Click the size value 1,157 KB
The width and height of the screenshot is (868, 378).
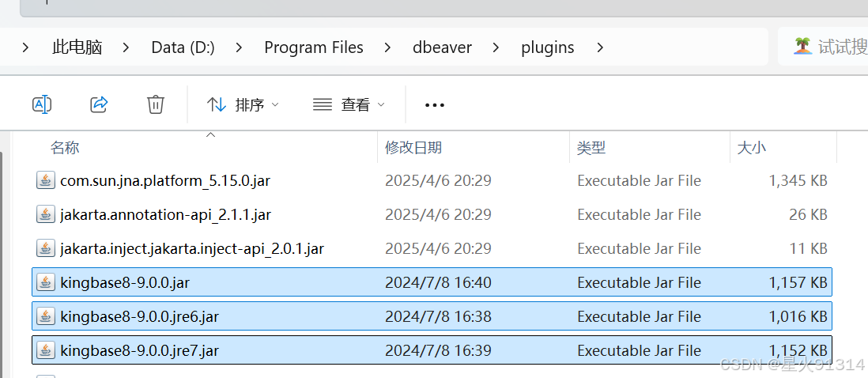(798, 283)
